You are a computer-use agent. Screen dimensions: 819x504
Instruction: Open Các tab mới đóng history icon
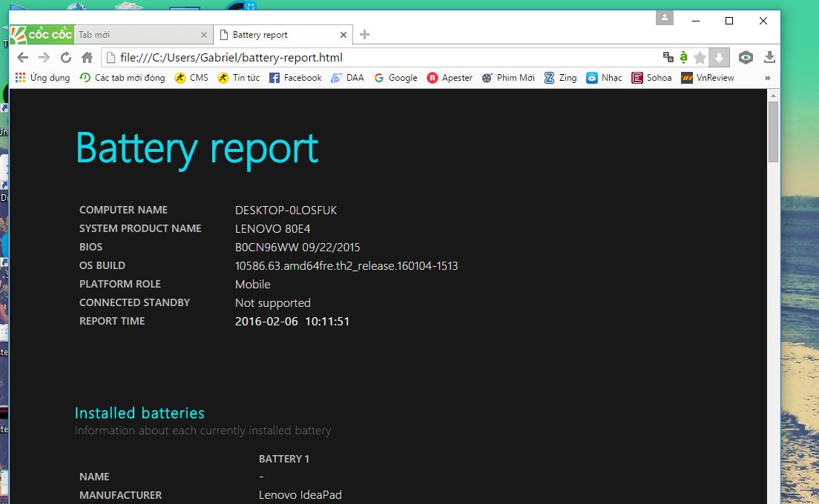(x=122, y=77)
